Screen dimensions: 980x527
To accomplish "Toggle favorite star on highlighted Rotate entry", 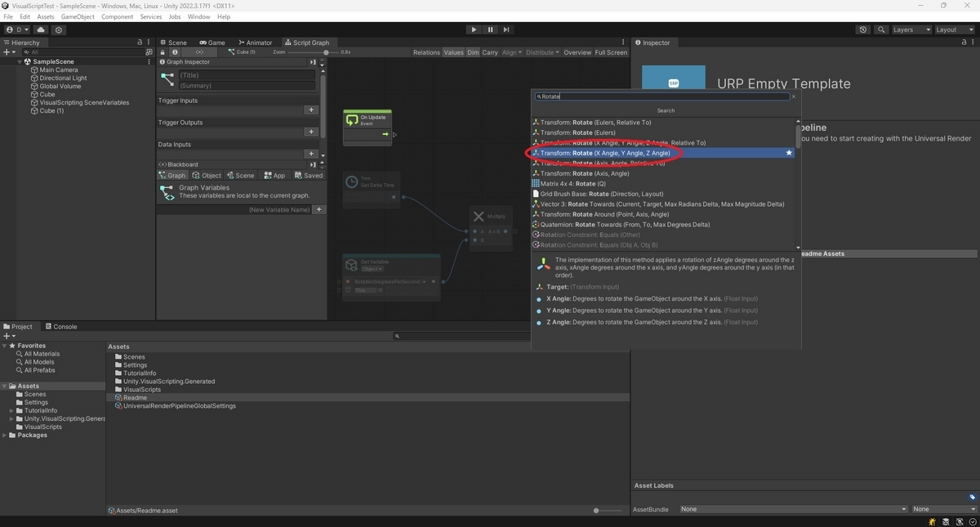I will tap(789, 153).
